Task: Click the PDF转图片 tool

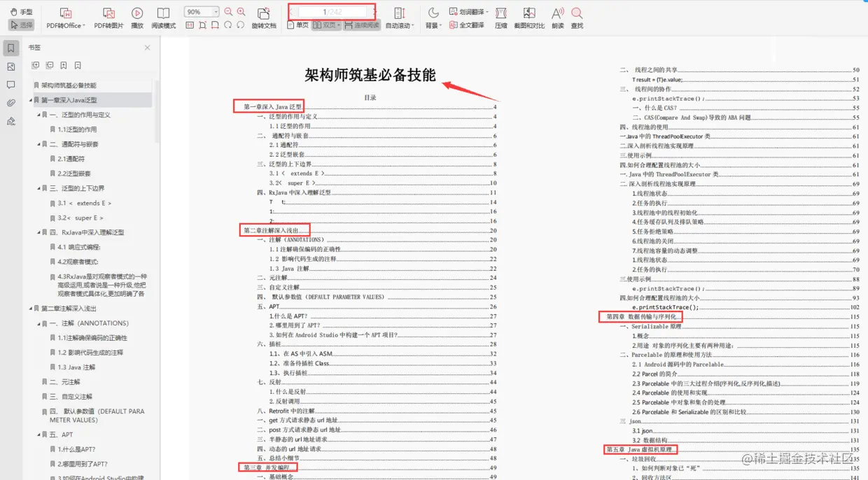Action: pyautogui.click(x=108, y=18)
